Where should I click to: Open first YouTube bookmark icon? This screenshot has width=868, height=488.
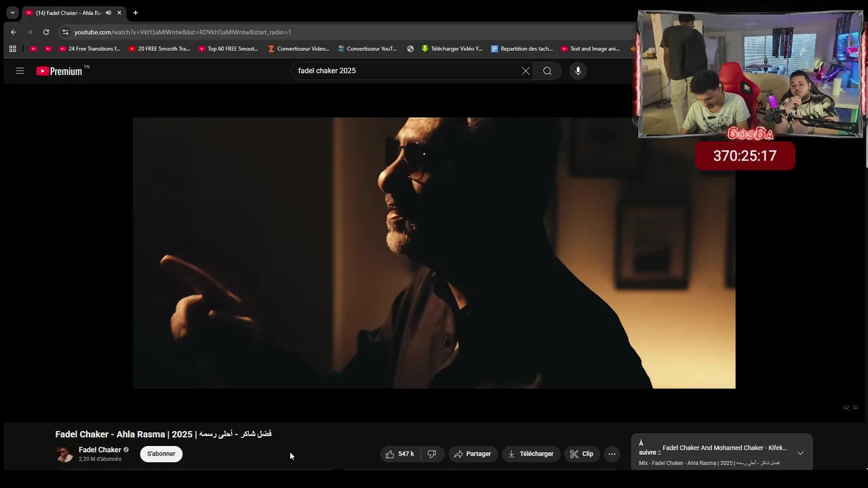click(33, 49)
